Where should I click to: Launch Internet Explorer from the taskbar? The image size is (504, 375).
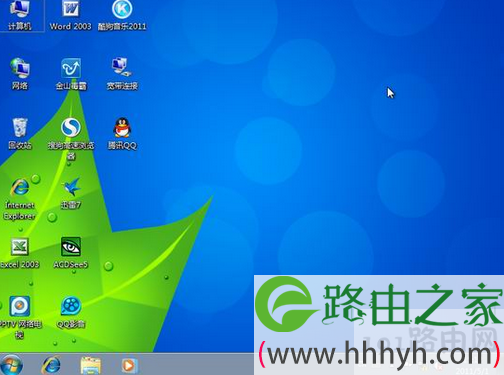51,365
